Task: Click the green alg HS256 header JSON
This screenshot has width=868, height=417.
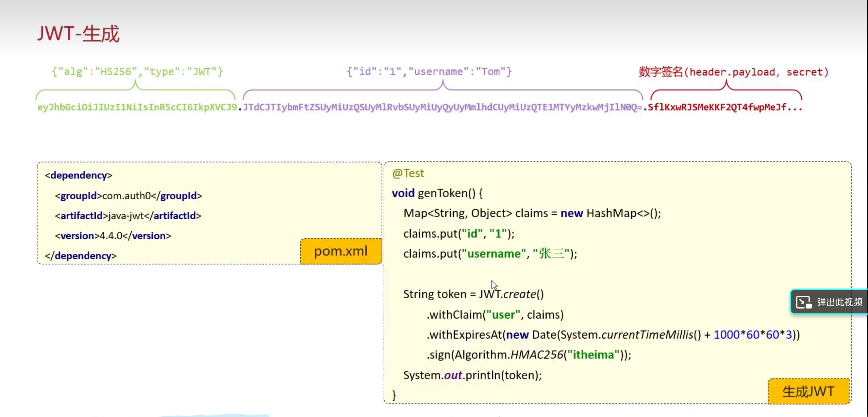Action: pos(137,72)
